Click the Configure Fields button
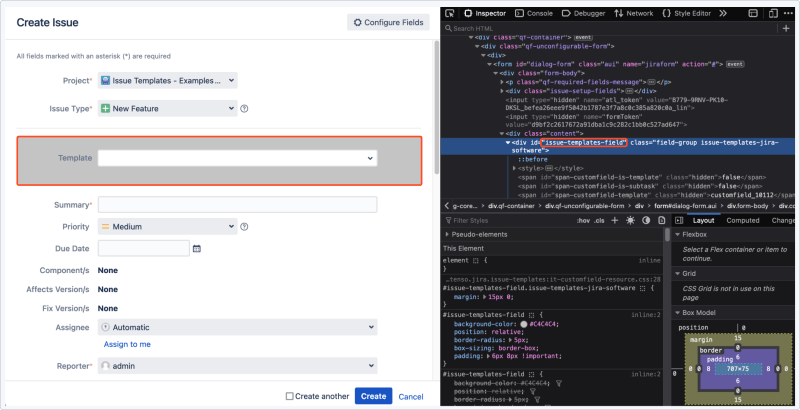 point(388,22)
